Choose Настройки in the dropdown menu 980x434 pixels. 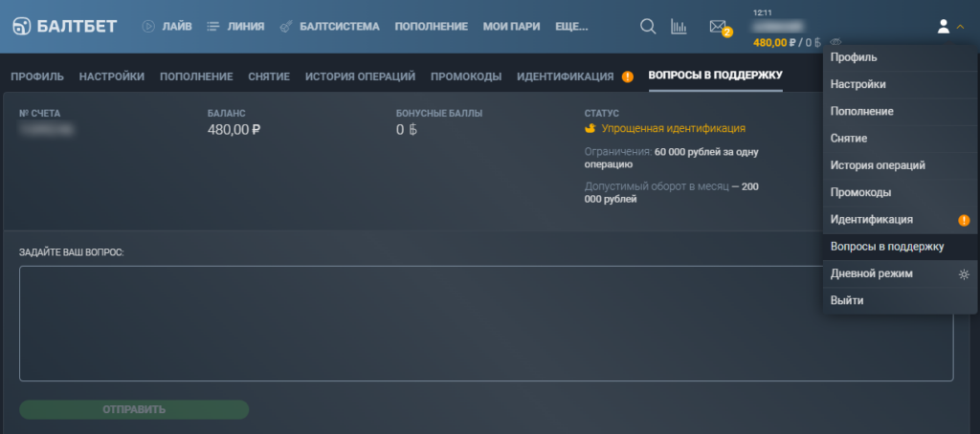point(900,84)
